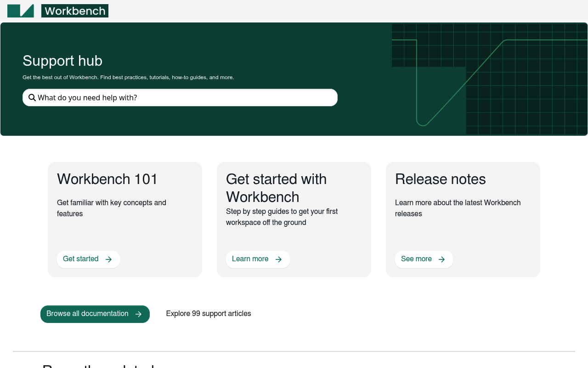Viewport: 588px width, 368px height.
Task: Open the Learn more button
Action: point(258,259)
